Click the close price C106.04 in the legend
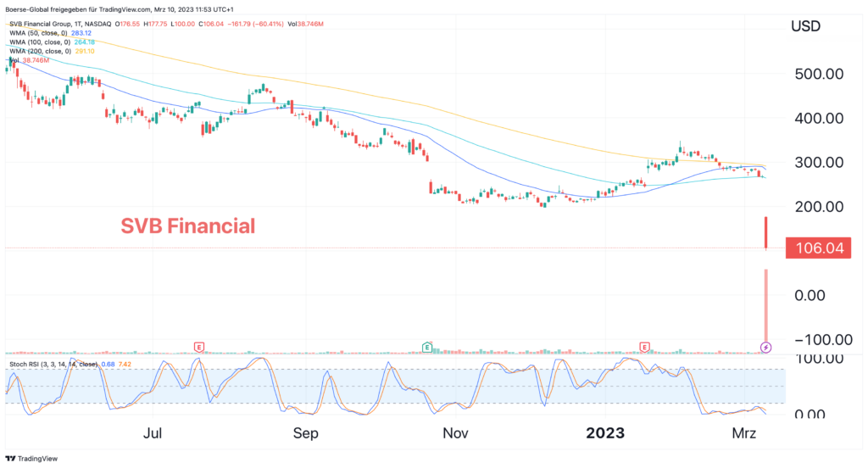Screen dimensions: 868x468 211,25
